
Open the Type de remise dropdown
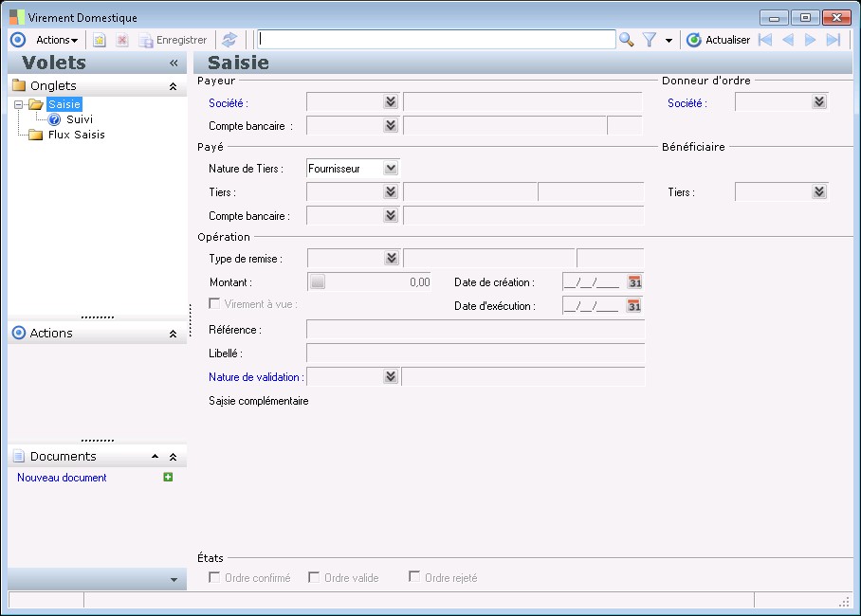tap(390, 258)
